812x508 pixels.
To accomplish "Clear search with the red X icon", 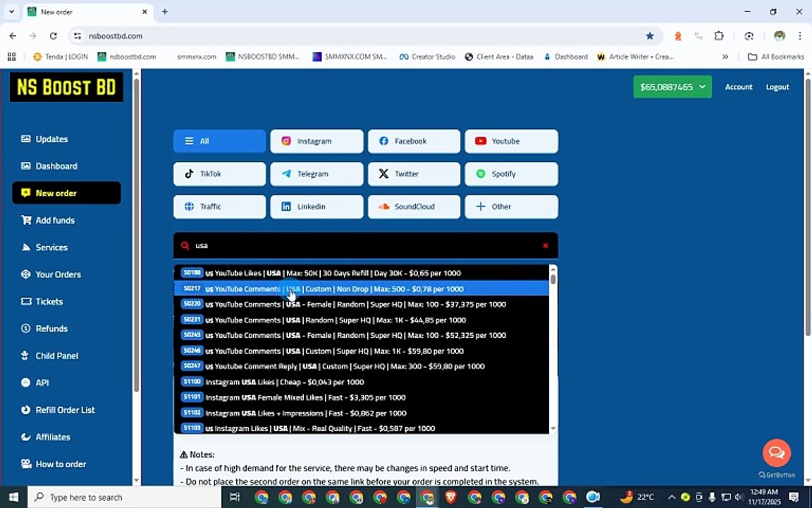I will click(x=546, y=246).
